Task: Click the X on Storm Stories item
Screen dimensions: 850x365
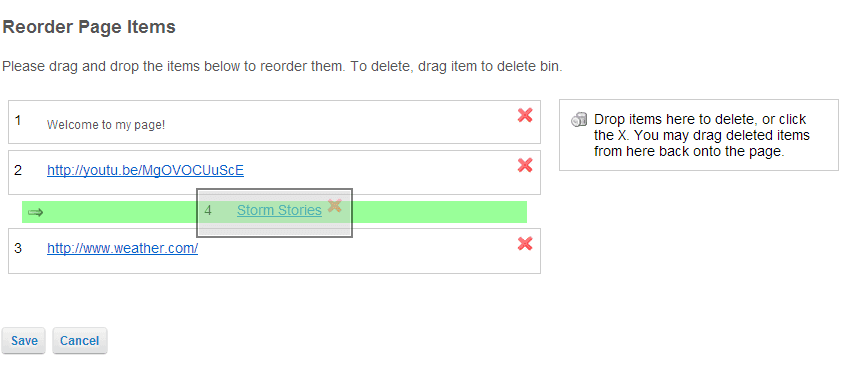Action: tap(335, 205)
